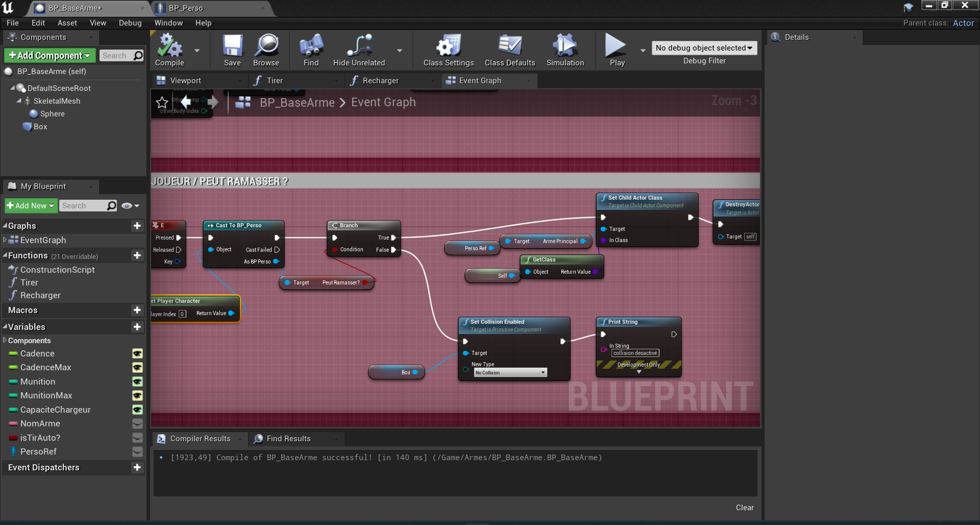Select the Sphere component
Image resolution: width=980 pixels, height=525 pixels.
(47, 114)
